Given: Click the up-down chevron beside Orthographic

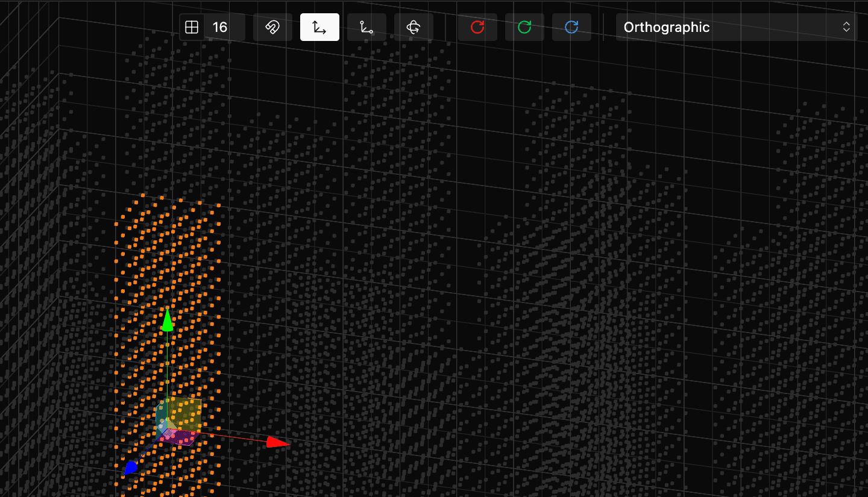Looking at the screenshot, I should pyautogui.click(x=846, y=27).
